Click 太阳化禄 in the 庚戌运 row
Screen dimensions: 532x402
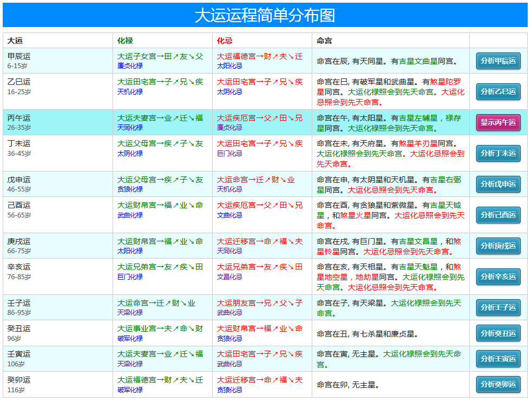click(x=130, y=251)
